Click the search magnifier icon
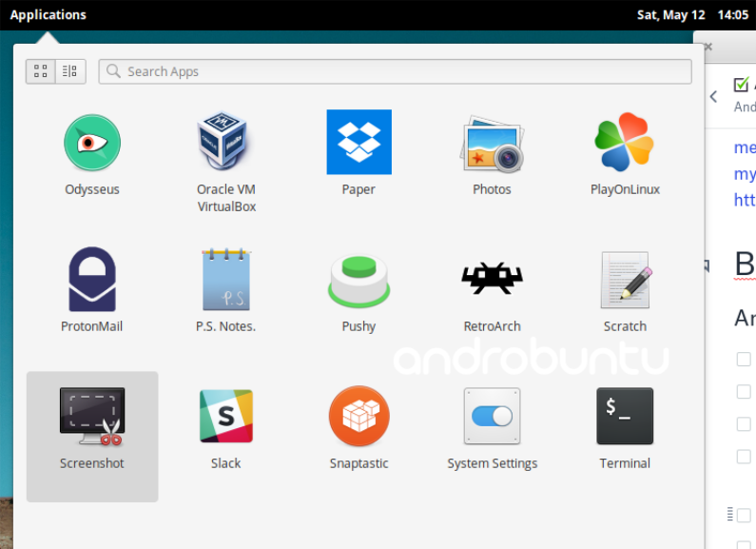The width and height of the screenshot is (756, 549). coord(113,71)
